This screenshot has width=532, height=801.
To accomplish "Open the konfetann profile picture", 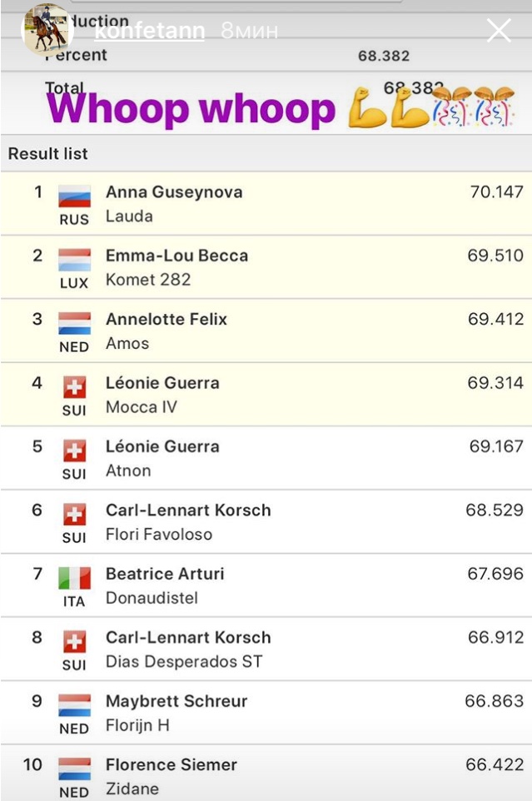I will [x=47, y=29].
